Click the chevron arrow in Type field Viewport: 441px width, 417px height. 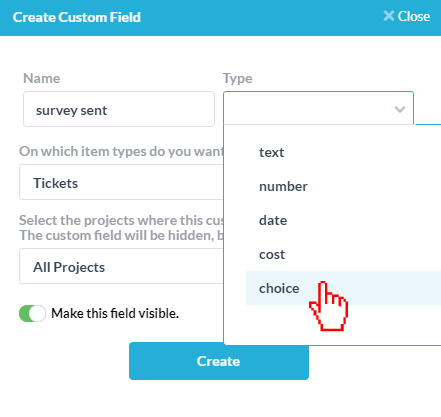coord(400,109)
